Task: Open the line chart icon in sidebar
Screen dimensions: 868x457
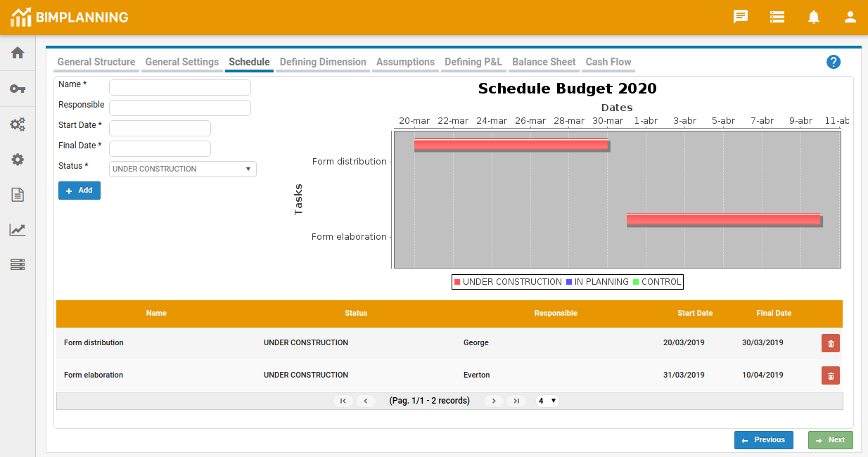Action: [x=18, y=230]
